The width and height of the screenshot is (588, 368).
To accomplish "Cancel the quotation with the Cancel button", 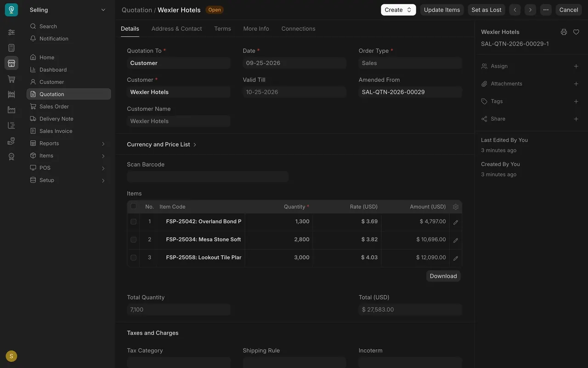I will click(569, 10).
